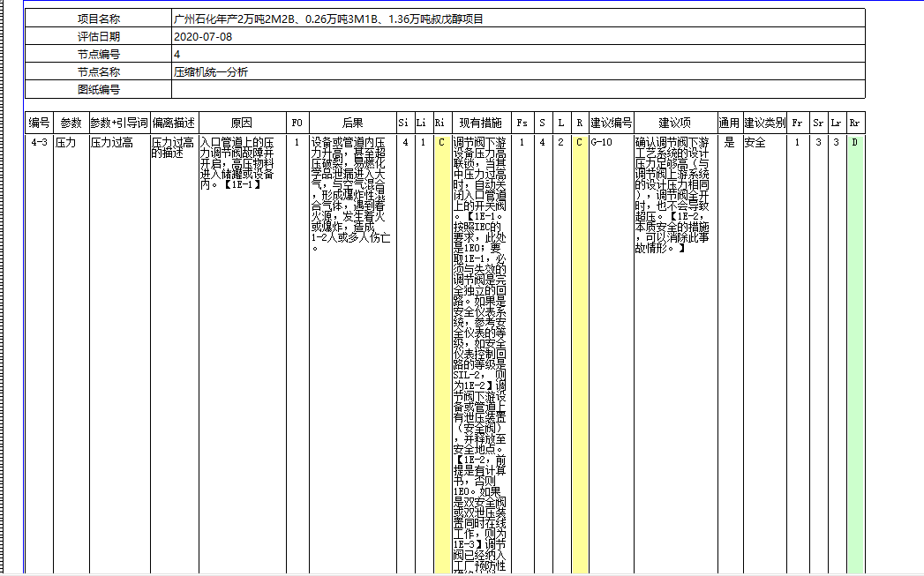Click the node name 压缩机统一分析

coord(211,71)
